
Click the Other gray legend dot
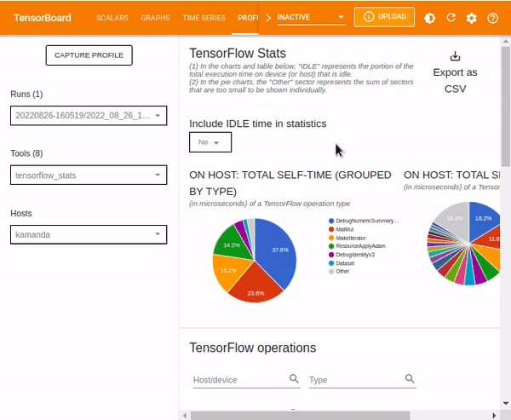point(331,271)
